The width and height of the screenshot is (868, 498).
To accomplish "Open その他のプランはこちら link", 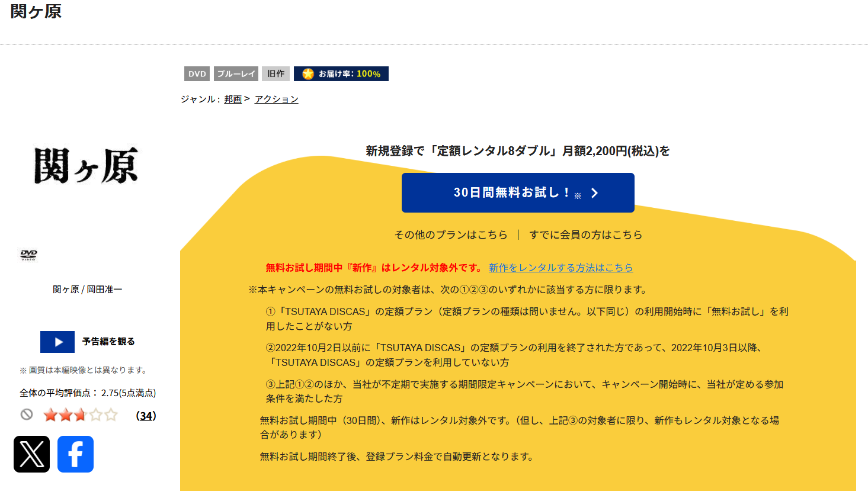I will tap(451, 234).
